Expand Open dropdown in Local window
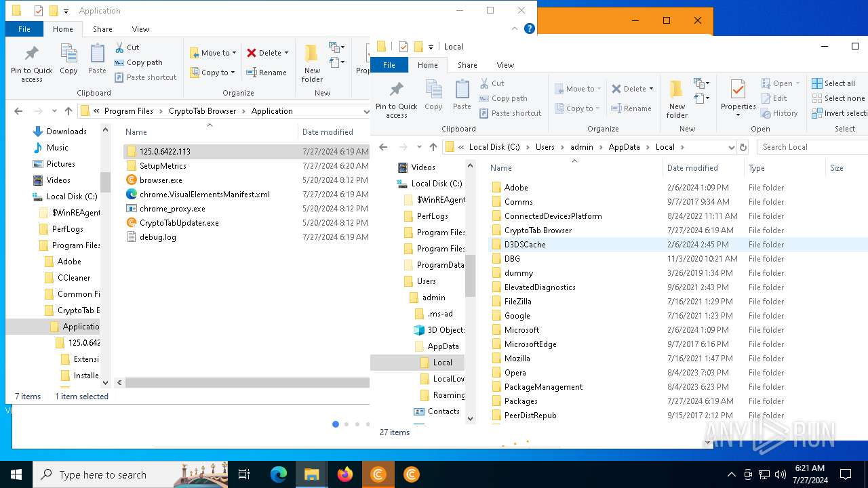 click(x=797, y=83)
